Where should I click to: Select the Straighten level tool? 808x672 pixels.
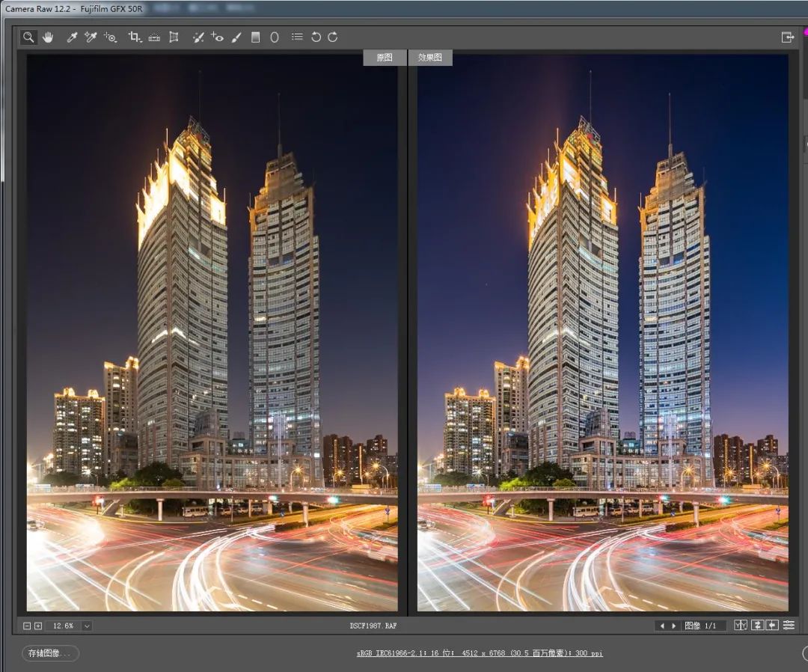pyautogui.click(x=154, y=37)
